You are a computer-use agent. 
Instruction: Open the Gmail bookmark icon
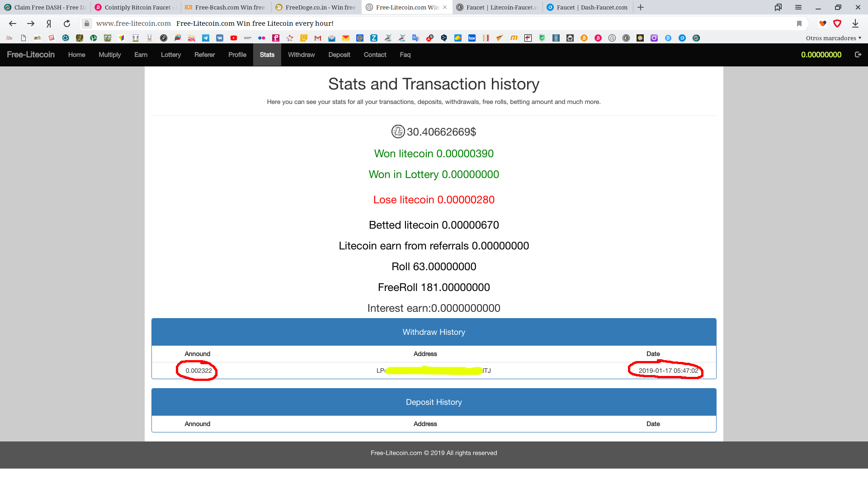(x=318, y=38)
